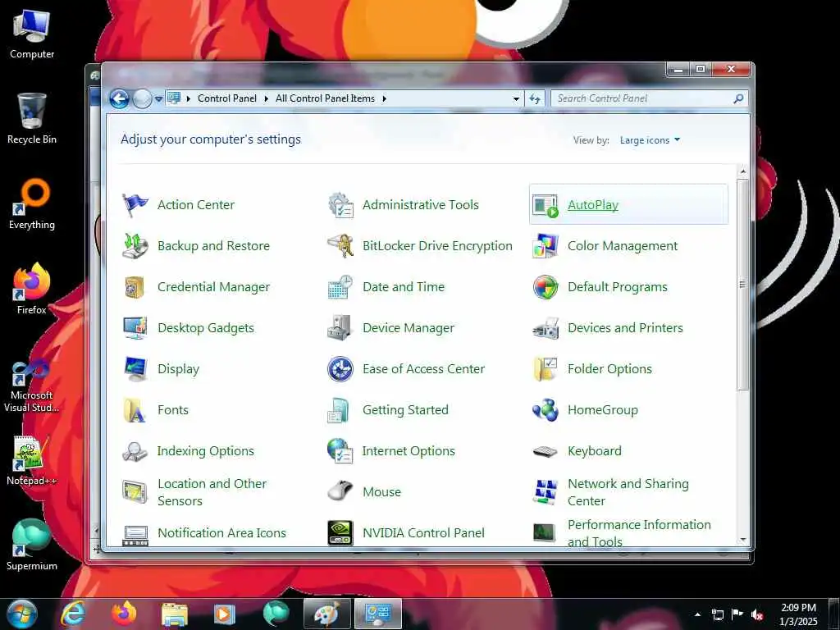Open the Ease of Access Center icon
840x630 pixels.
[340, 369]
